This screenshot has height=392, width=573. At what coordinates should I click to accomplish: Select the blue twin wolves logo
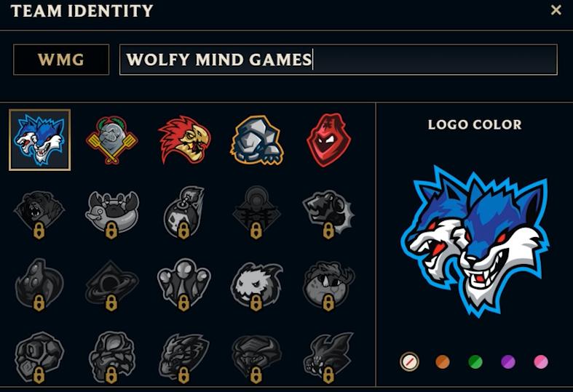[x=40, y=140]
